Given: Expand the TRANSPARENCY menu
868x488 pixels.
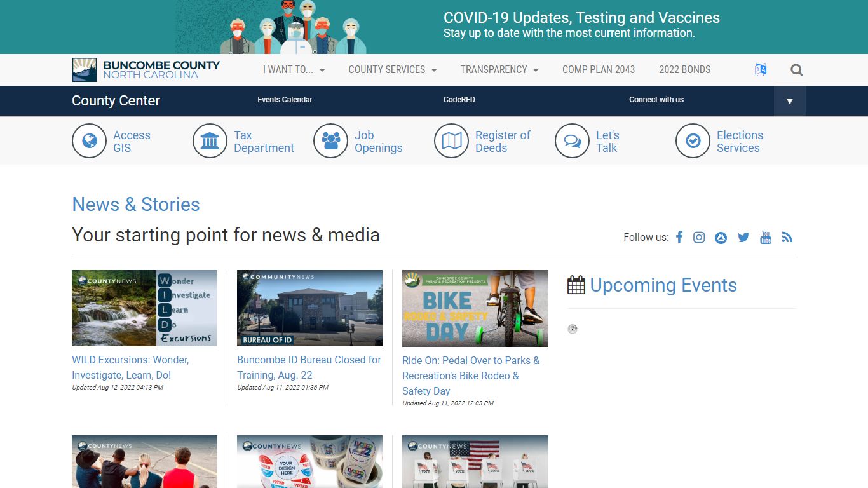Looking at the screenshot, I should point(499,70).
